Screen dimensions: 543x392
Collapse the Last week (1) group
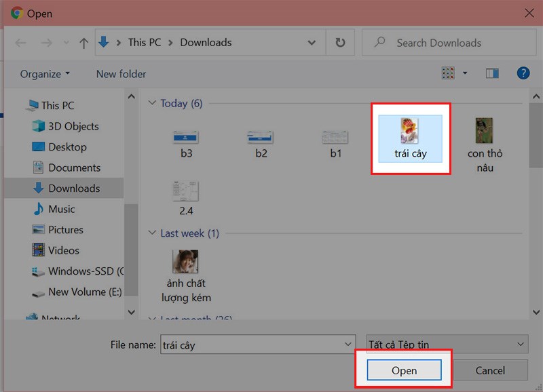tap(152, 233)
